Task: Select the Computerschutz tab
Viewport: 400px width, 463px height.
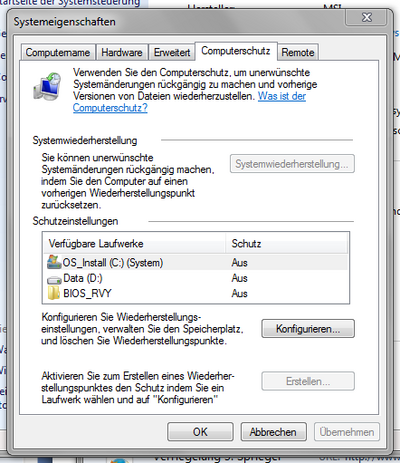Action: pos(236,51)
